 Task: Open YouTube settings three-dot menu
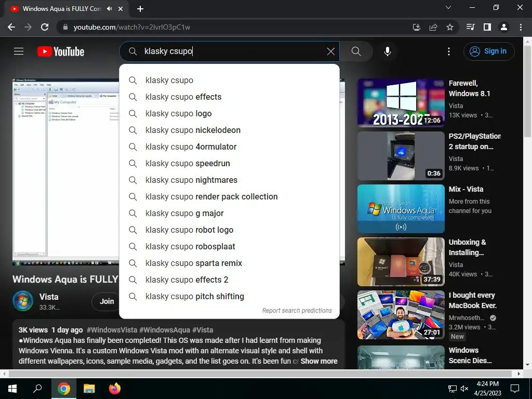(x=449, y=51)
